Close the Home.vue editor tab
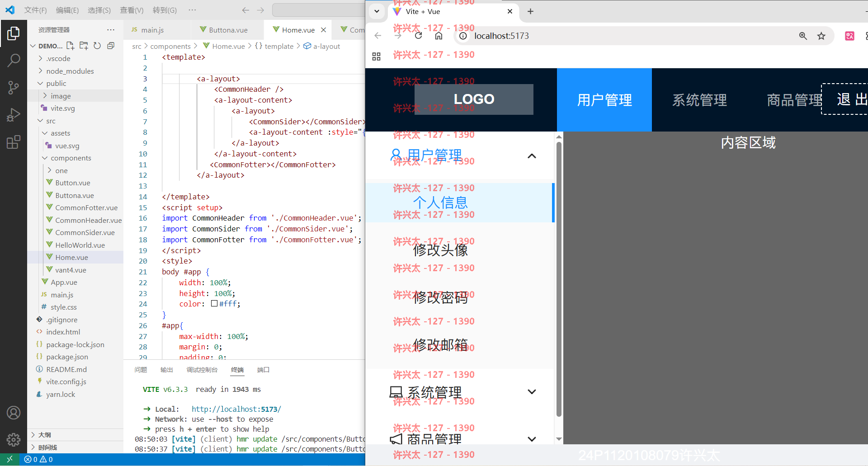This screenshot has height=466, width=868. 324,30
